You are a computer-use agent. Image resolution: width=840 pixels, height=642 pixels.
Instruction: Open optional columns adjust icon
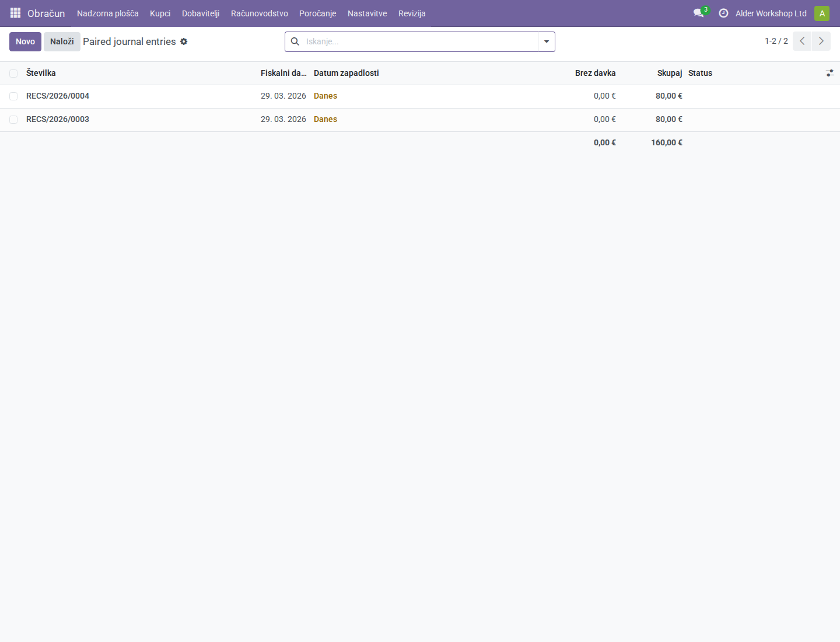click(x=829, y=73)
